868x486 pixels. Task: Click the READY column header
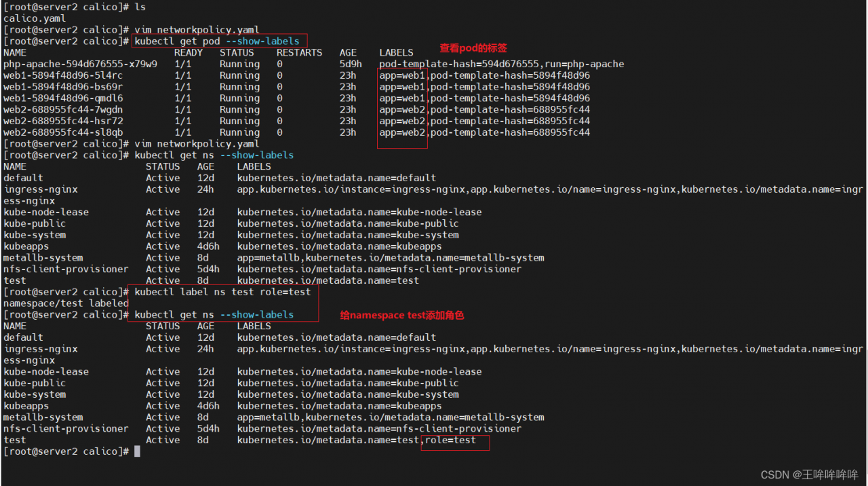[189, 53]
